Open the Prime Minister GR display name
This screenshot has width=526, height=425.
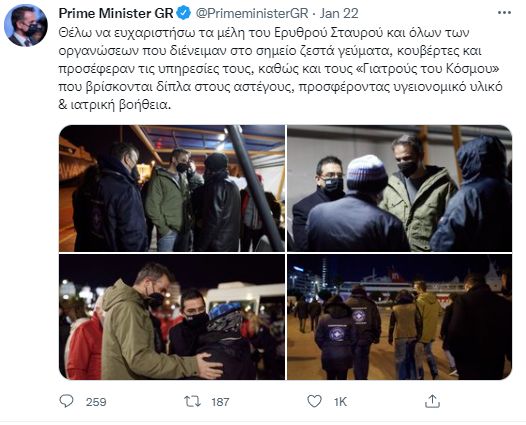116,13
